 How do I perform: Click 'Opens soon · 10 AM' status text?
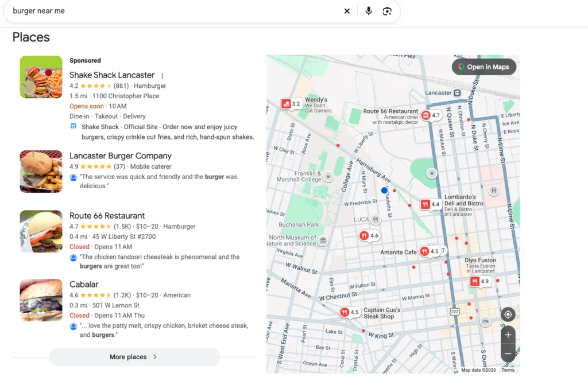click(98, 106)
